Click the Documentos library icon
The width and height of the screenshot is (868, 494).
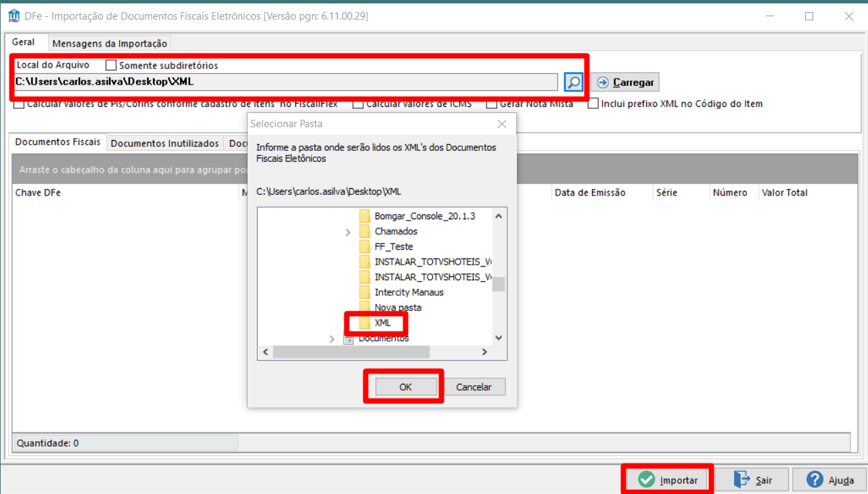point(349,338)
